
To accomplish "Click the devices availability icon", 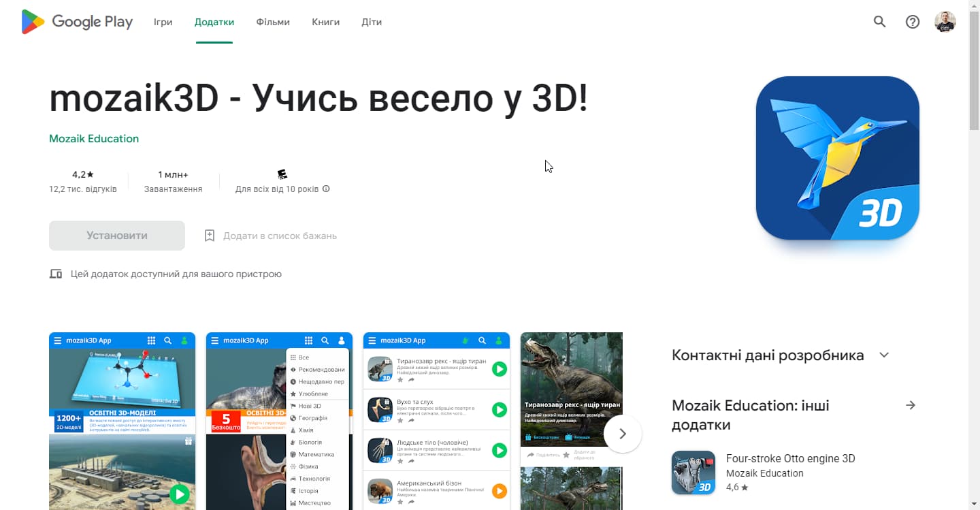I will (56, 274).
